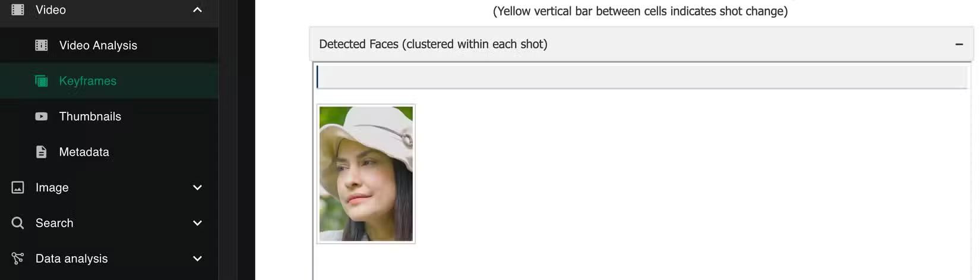Click the Thumbnails play-button icon
The width and height of the screenshot is (980, 280).
pyautogui.click(x=42, y=117)
